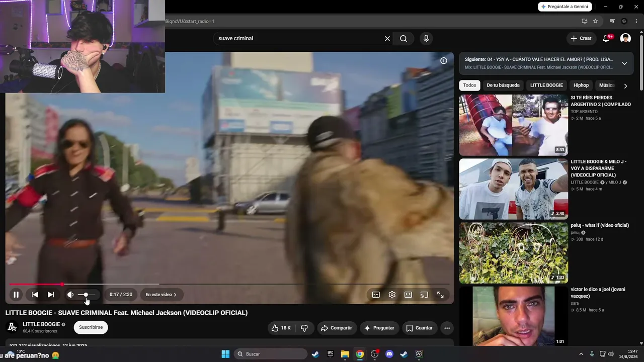This screenshot has width=644, height=362.
Task: Open the Preguntar AI button
Action: (x=379, y=328)
